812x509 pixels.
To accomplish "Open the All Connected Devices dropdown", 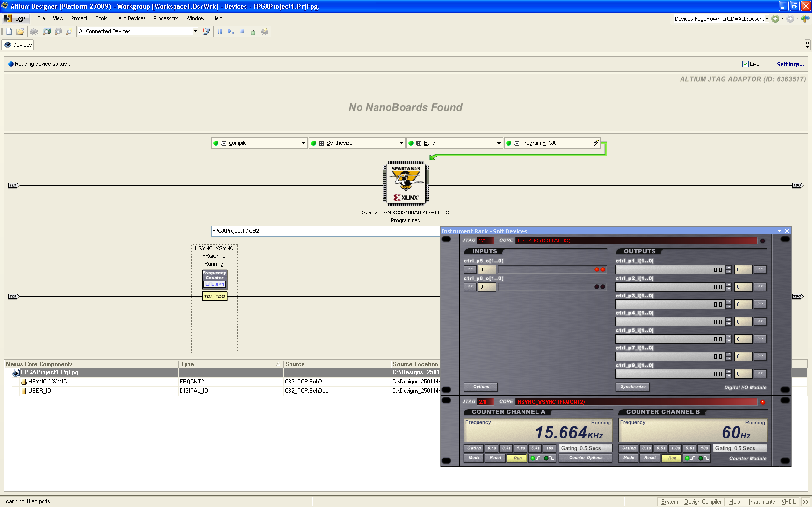I will (x=195, y=31).
